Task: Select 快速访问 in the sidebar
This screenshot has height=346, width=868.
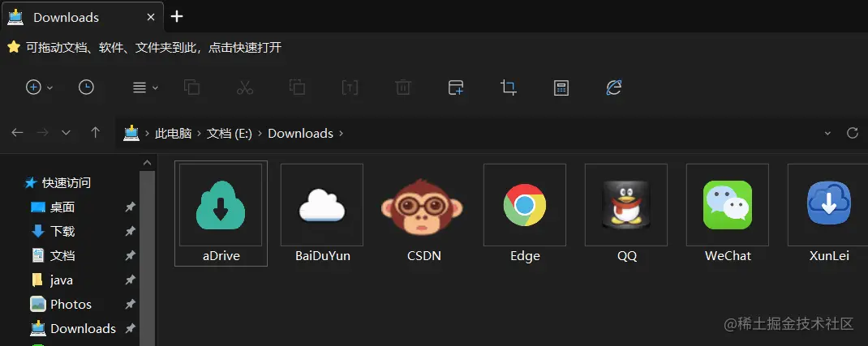Action: [x=67, y=182]
